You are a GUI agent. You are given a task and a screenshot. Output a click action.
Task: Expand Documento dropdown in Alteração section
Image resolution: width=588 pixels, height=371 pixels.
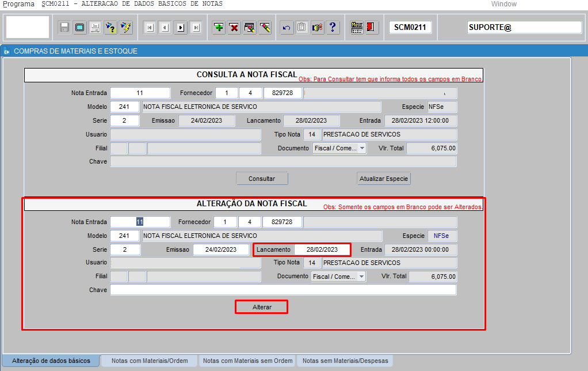[361, 277]
